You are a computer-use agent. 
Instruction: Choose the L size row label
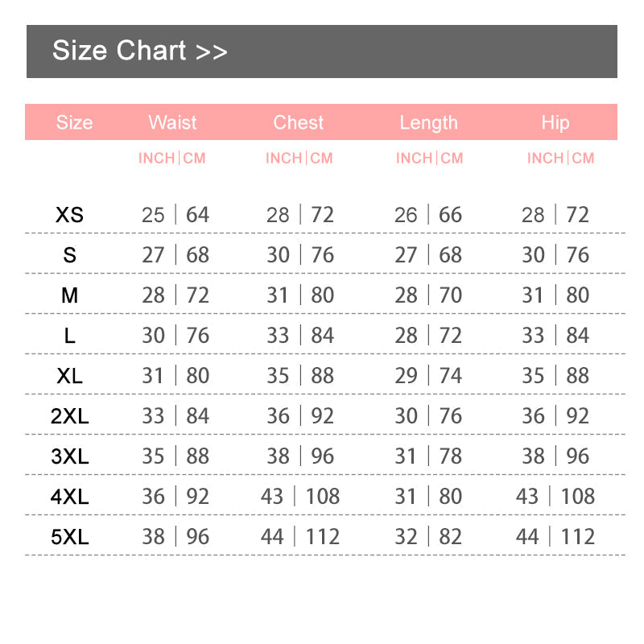70,336
